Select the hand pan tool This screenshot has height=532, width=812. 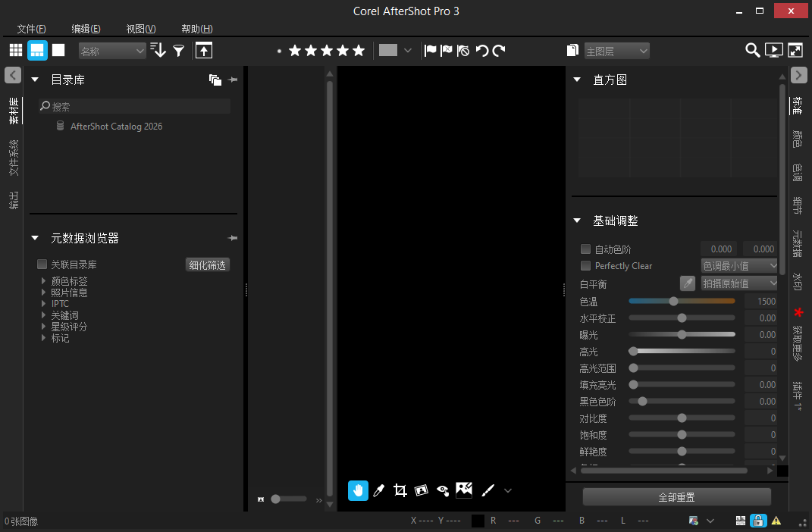(358, 490)
